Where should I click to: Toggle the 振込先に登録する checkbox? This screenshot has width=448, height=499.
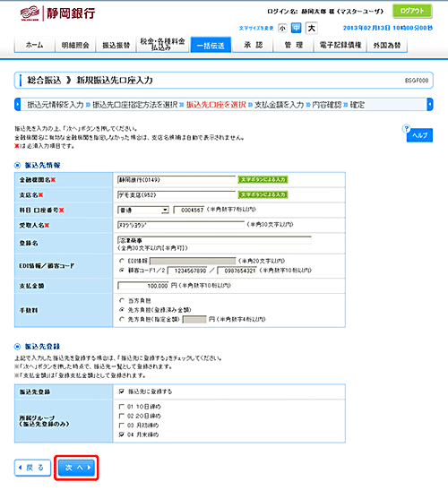pos(121,391)
